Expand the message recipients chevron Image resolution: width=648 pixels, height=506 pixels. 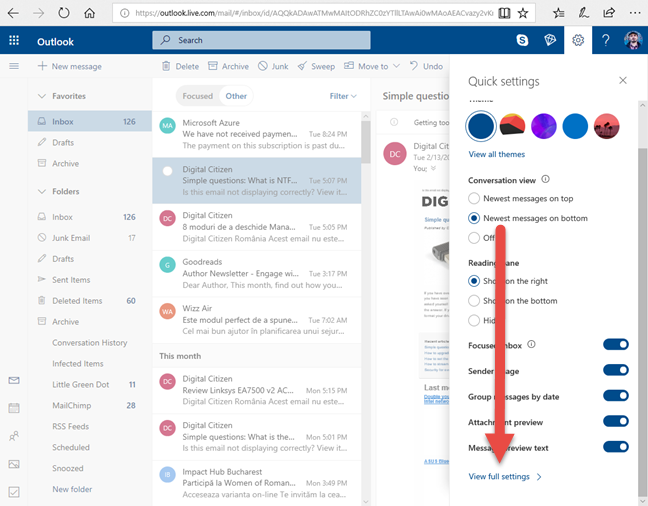pyautogui.click(x=433, y=168)
